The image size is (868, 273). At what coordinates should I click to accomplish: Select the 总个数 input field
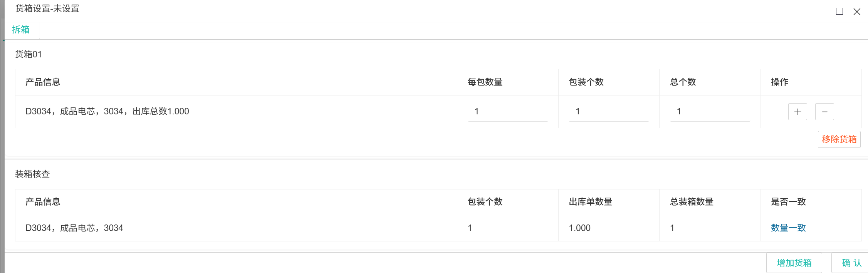pos(710,112)
